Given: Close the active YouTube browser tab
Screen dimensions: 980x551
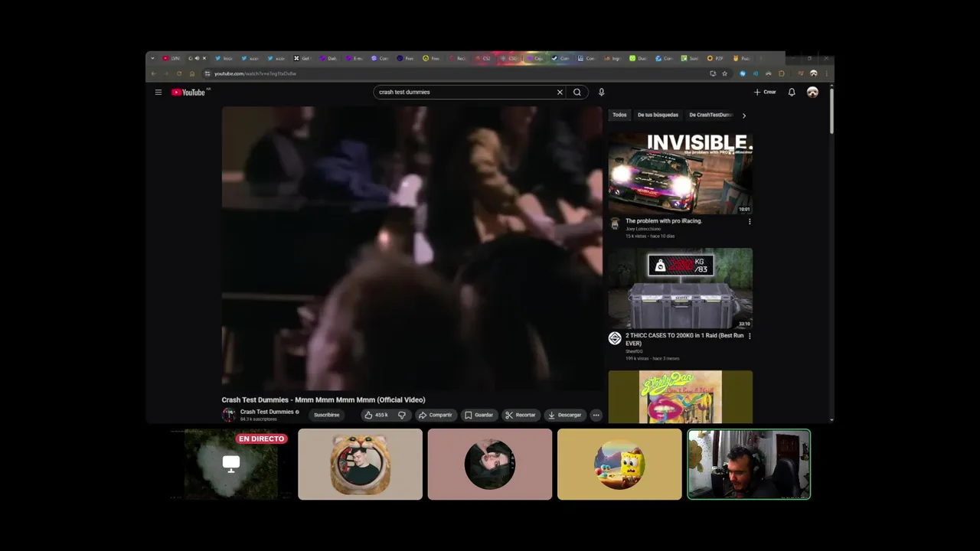Looking at the screenshot, I should coord(204,58).
